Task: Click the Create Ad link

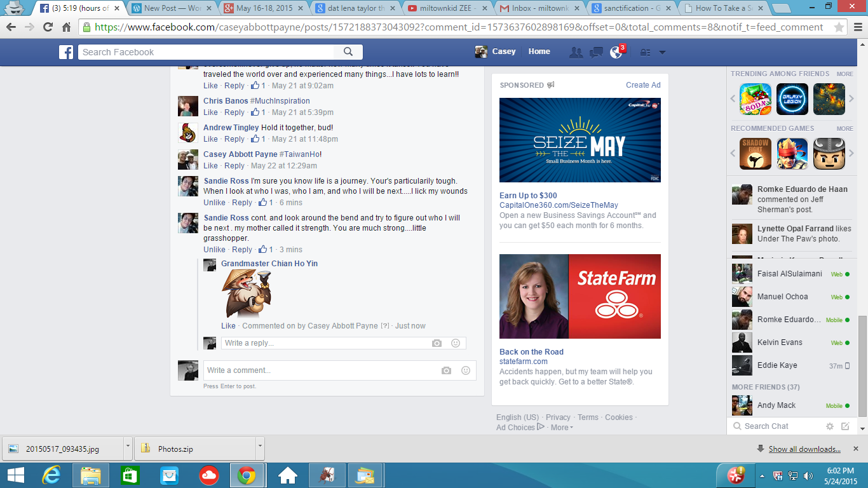Action: (642, 85)
